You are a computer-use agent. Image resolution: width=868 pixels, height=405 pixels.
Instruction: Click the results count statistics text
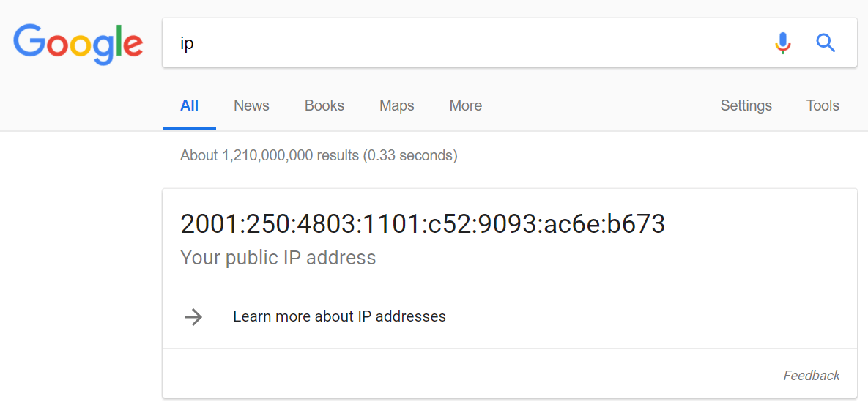coord(319,155)
